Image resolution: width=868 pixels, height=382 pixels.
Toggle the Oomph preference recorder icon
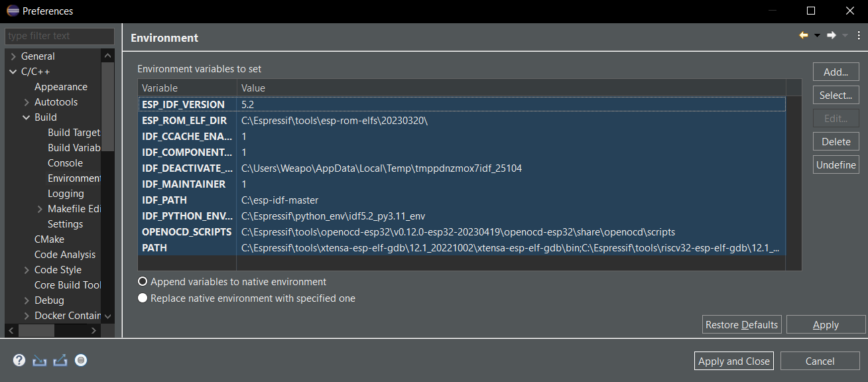pos(80,359)
